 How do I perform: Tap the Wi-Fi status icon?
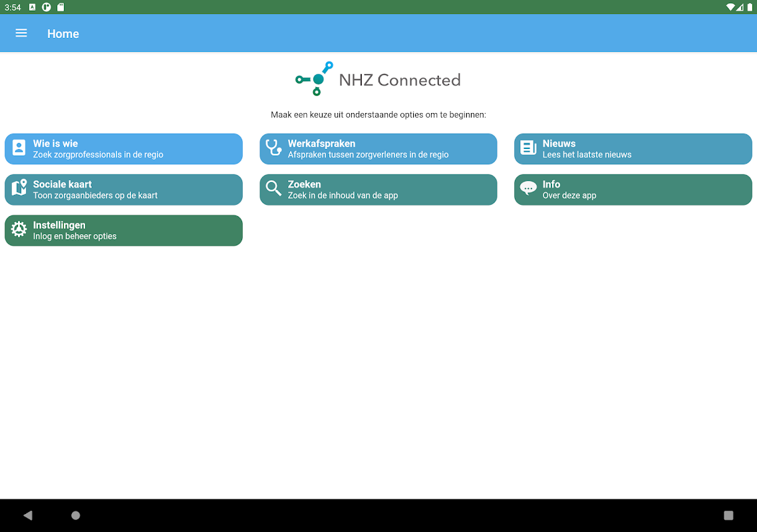point(730,7)
